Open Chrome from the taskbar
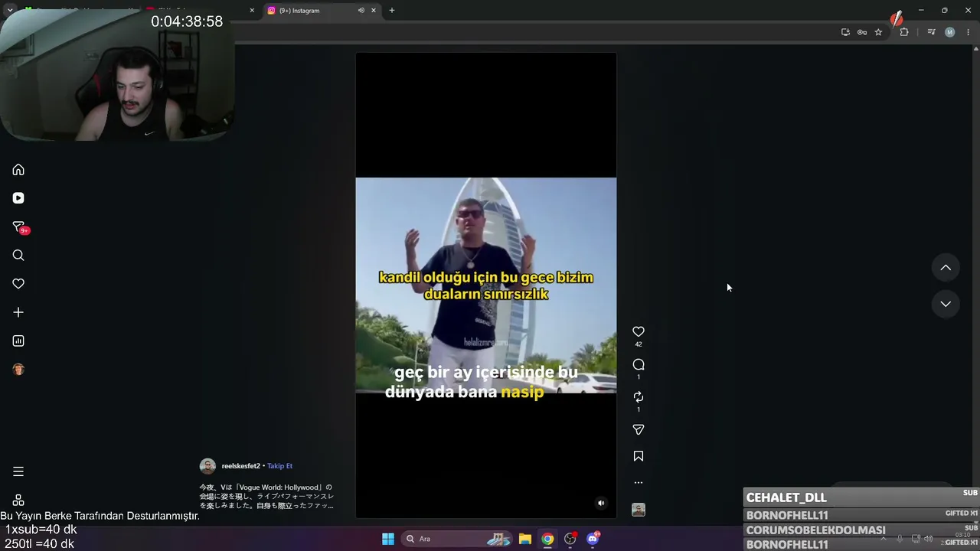This screenshot has width=980, height=551. pyautogui.click(x=547, y=539)
